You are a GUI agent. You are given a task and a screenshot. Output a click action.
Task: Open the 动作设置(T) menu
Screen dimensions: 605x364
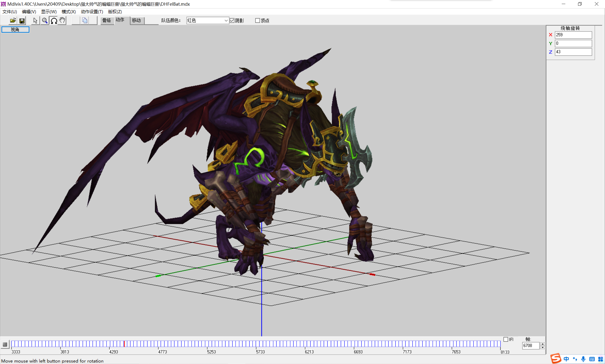pos(92,12)
